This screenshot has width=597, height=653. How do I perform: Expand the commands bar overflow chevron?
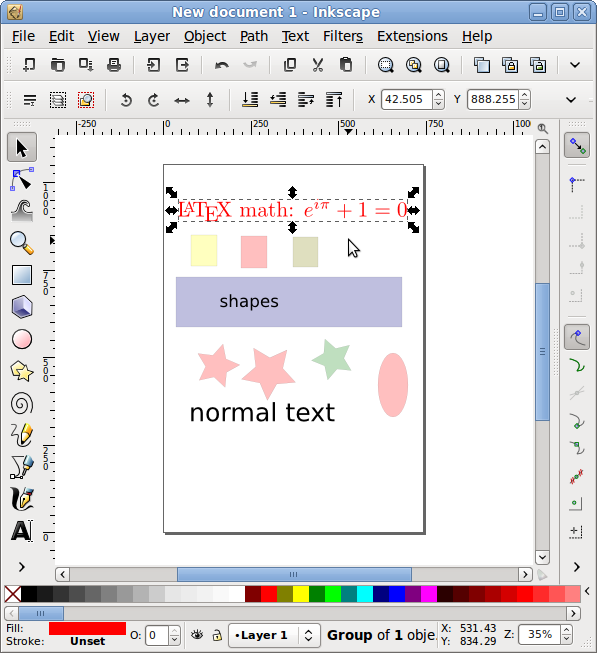pos(575,65)
